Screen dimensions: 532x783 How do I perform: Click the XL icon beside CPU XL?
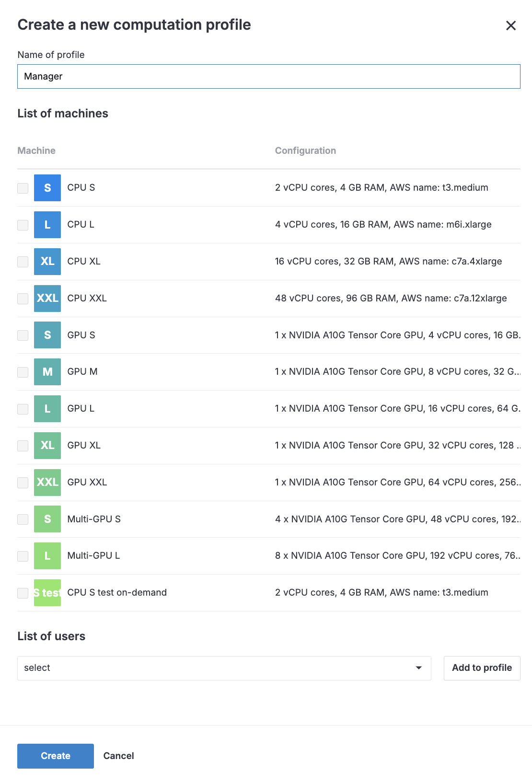pyautogui.click(x=47, y=262)
